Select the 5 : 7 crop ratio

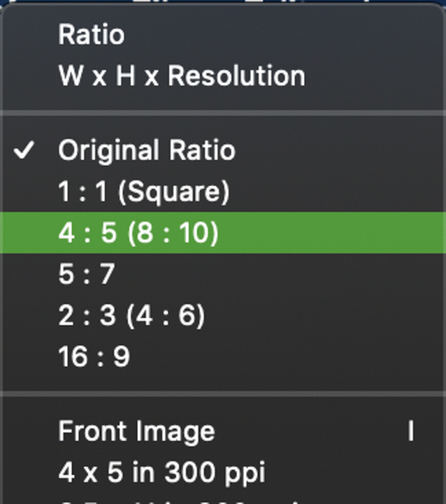tap(86, 274)
